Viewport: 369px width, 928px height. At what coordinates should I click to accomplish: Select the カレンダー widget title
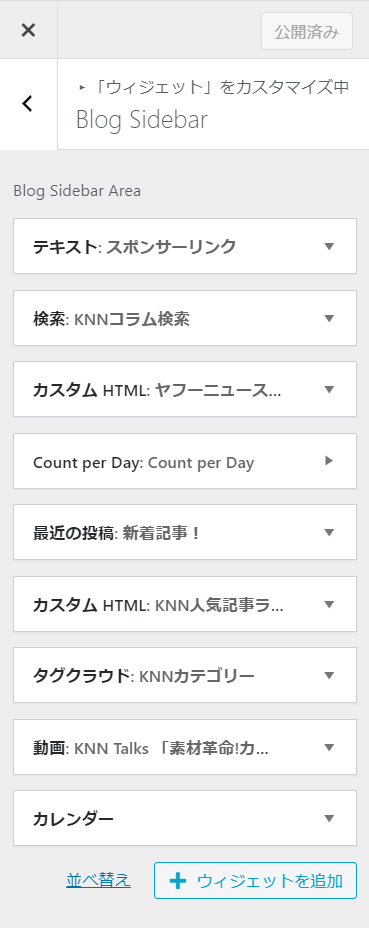(x=73, y=819)
